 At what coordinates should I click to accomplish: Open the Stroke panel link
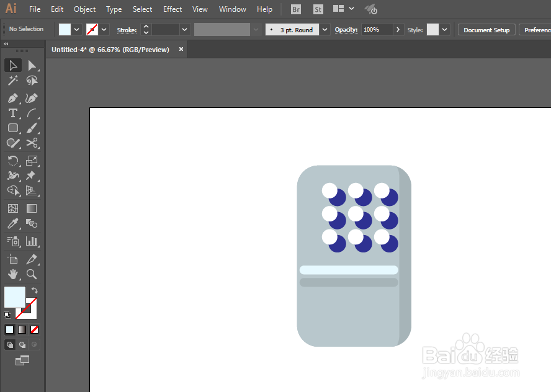[x=127, y=30]
